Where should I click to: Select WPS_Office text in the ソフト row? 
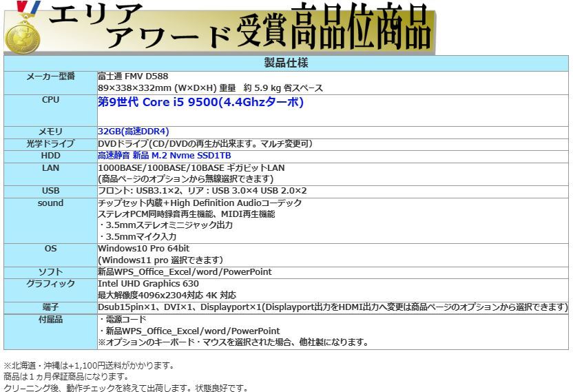pos(185,272)
